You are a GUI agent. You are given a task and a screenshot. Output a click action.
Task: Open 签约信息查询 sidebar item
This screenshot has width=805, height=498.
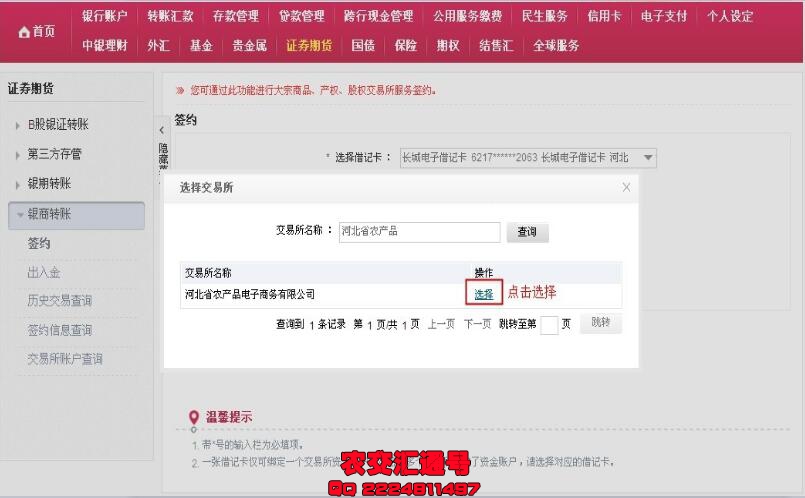(60, 330)
